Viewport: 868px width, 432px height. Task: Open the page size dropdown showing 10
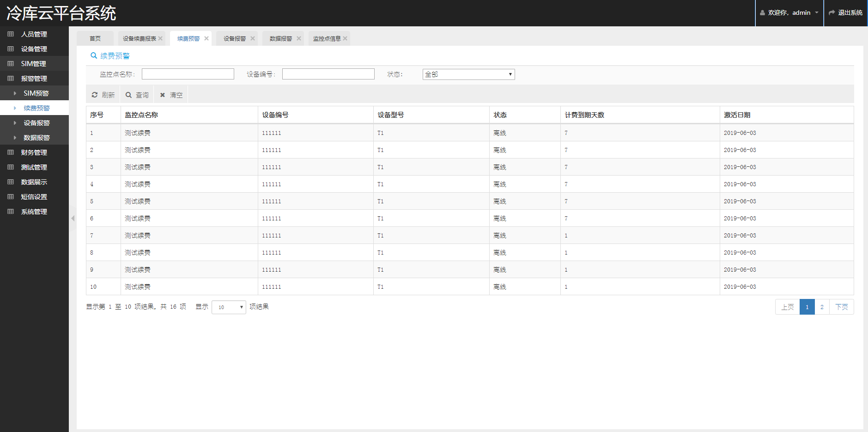229,307
